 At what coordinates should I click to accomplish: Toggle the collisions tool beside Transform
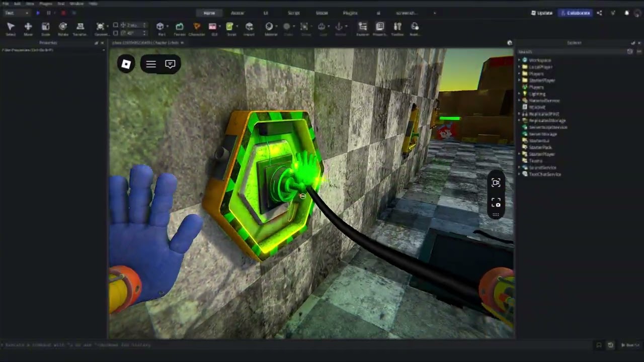[101, 29]
